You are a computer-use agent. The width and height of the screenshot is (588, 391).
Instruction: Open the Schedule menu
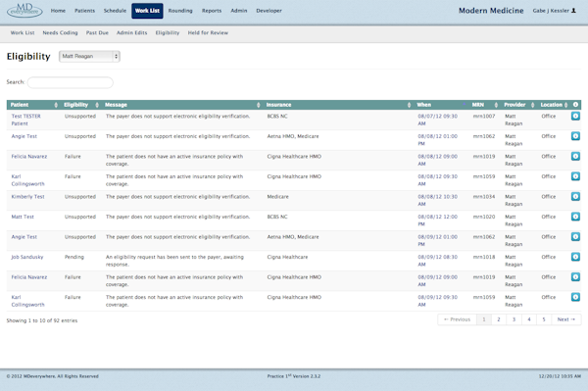click(115, 11)
